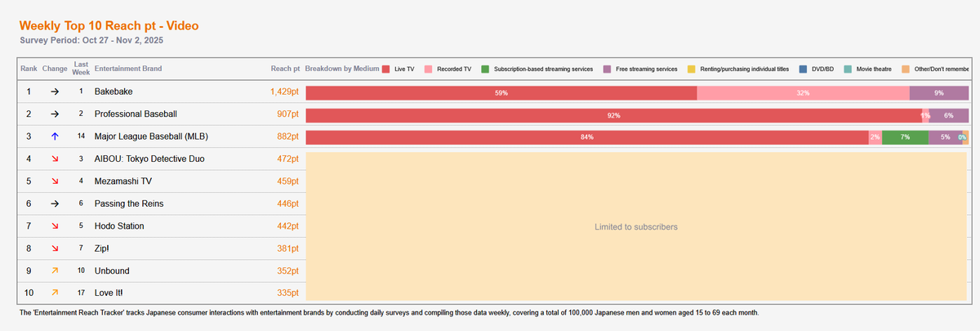Select the Unbound brand name
This screenshot has width=980, height=331.
[x=112, y=270]
